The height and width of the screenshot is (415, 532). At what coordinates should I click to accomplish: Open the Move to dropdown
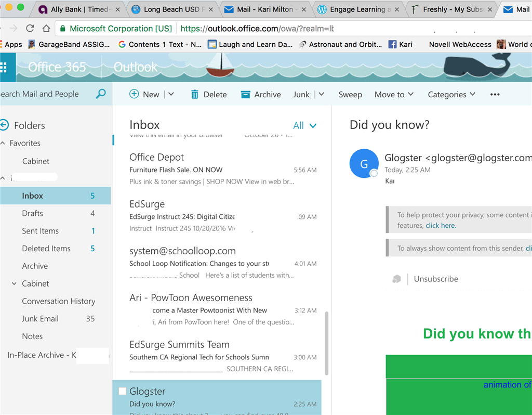pyautogui.click(x=394, y=95)
